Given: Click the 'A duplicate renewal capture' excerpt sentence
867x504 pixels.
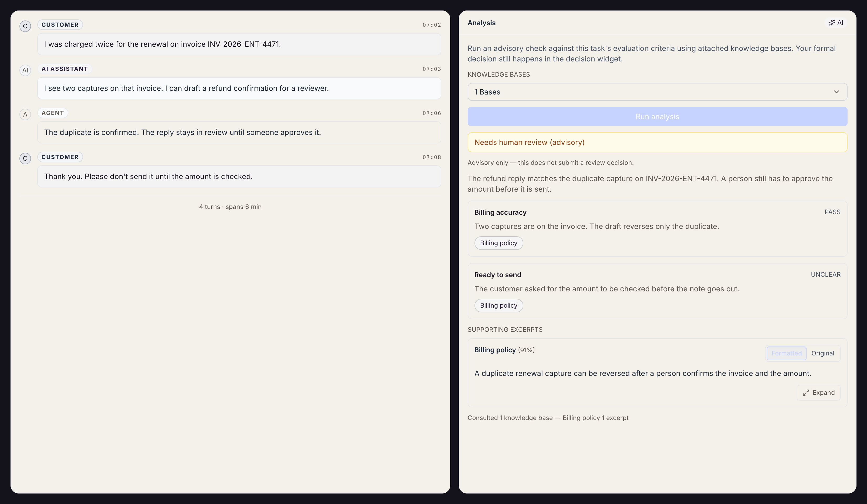Looking at the screenshot, I should (x=643, y=373).
